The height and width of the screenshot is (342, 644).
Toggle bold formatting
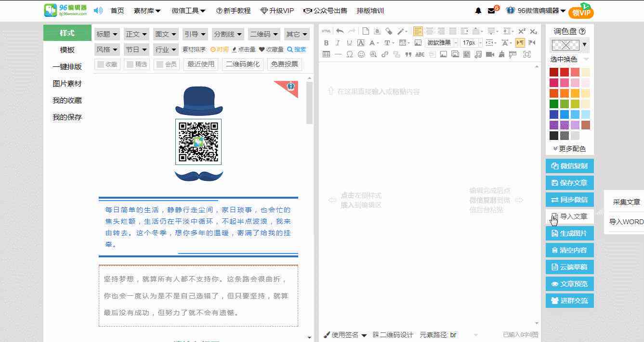[326, 43]
